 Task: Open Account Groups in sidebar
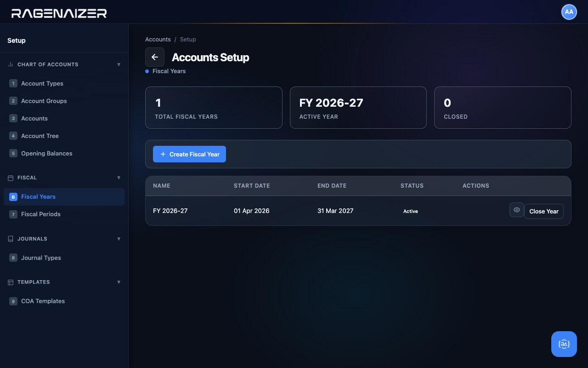[64, 101]
